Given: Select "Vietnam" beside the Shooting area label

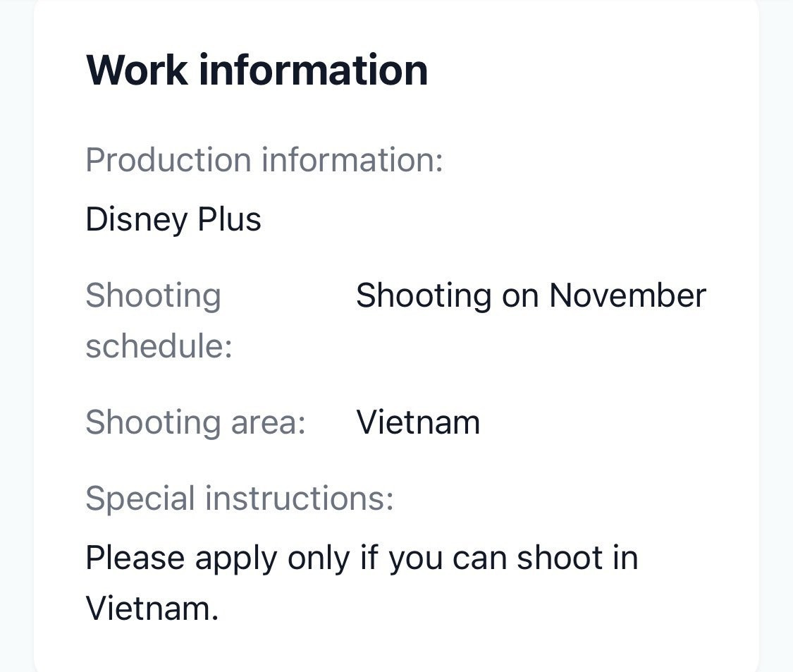Looking at the screenshot, I should [418, 422].
